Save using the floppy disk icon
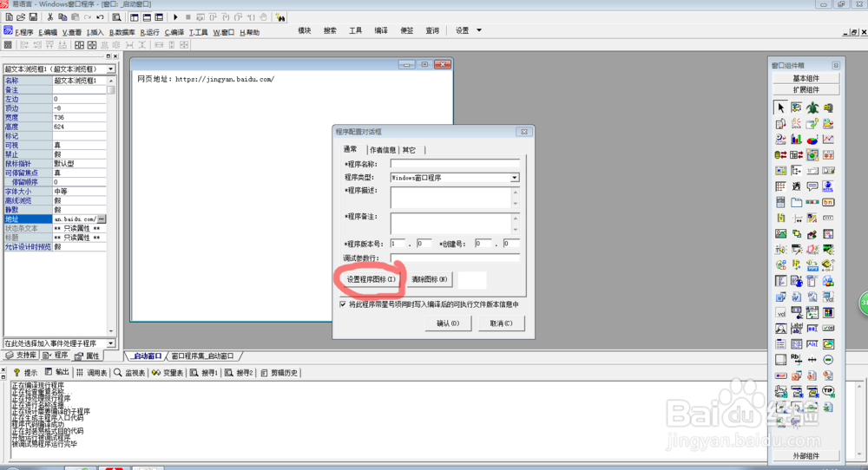This screenshot has height=470, width=868. tap(33, 17)
